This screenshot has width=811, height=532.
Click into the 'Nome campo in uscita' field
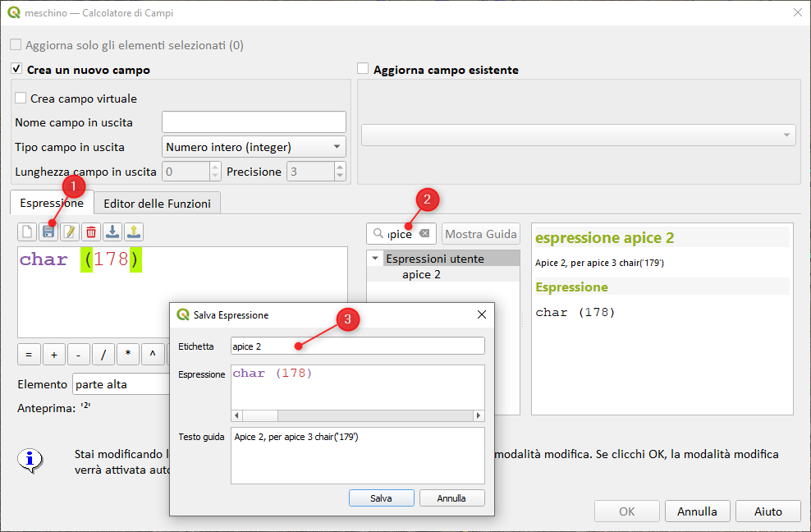point(254,122)
